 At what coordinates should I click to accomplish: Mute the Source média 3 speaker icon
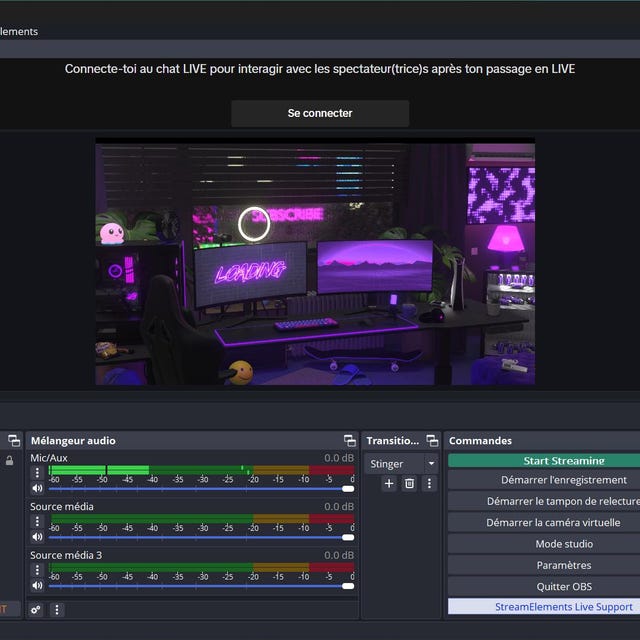tap(37, 585)
